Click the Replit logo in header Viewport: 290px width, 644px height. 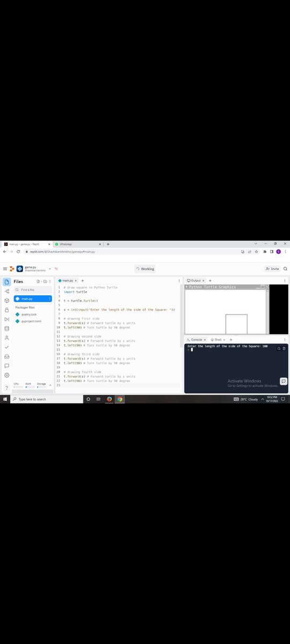11,269
